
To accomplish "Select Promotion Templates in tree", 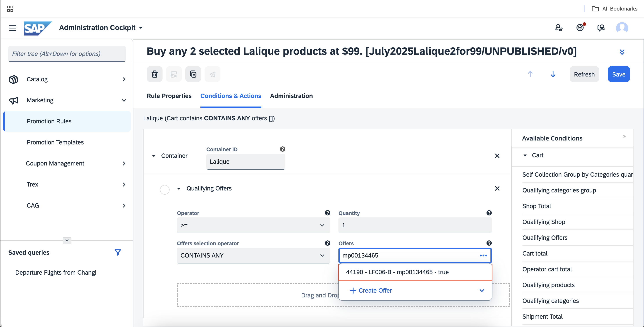I will point(55,142).
